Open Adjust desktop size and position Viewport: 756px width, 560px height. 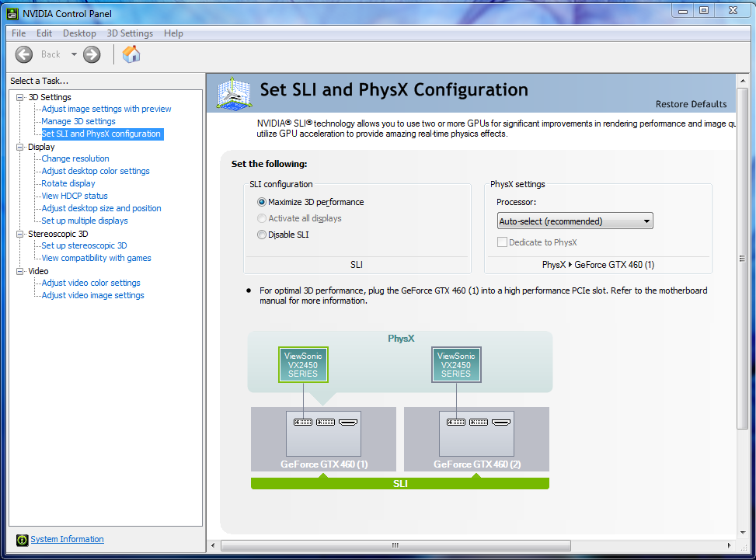101,208
